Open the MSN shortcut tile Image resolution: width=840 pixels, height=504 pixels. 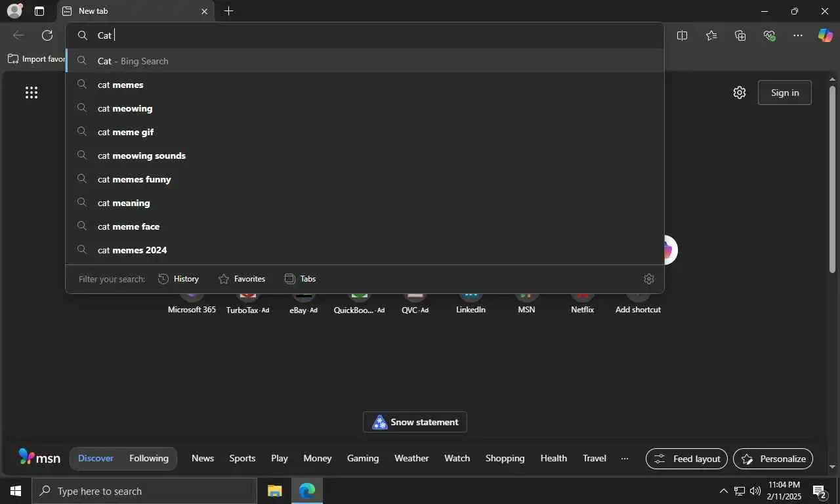click(526, 303)
